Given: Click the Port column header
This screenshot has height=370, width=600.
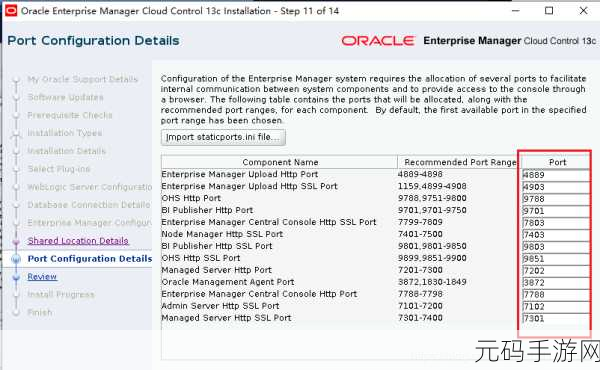Looking at the screenshot, I should click(557, 162).
